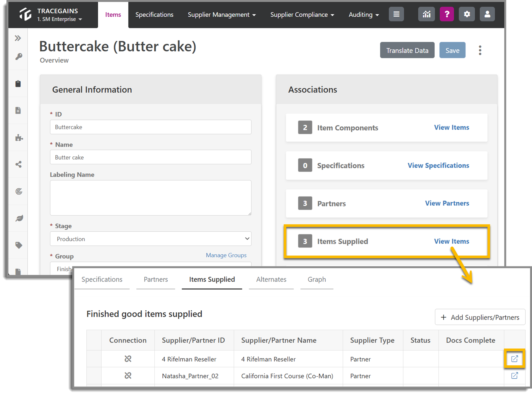532x395 pixels.
Task: Click the Partners count badge showing 3
Action: pyautogui.click(x=305, y=203)
